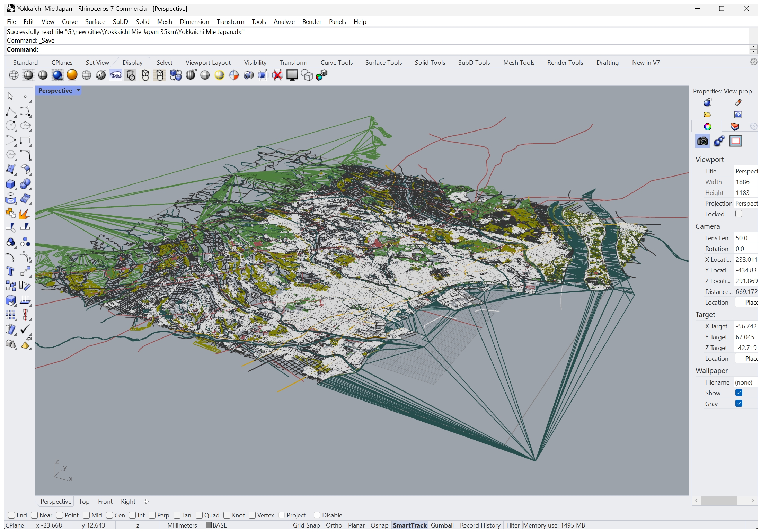Open the Projection dropdown field
The width and height of the screenshot is (761, 532).
pos(746,204)
